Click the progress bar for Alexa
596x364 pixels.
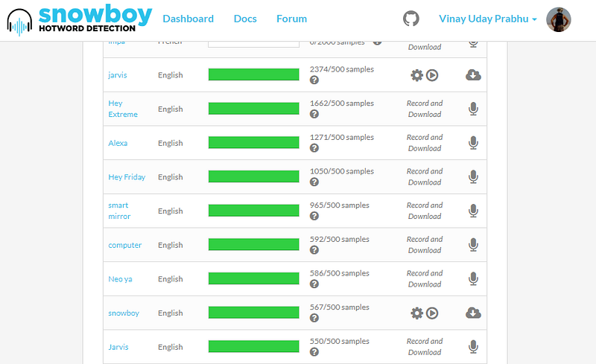253,142
